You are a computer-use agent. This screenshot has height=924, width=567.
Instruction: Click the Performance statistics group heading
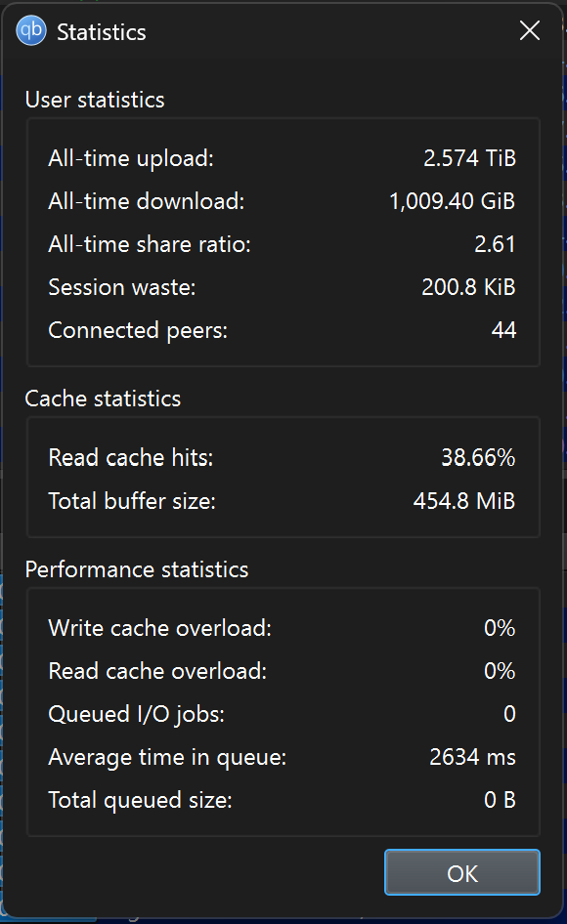tap(137, 569)
